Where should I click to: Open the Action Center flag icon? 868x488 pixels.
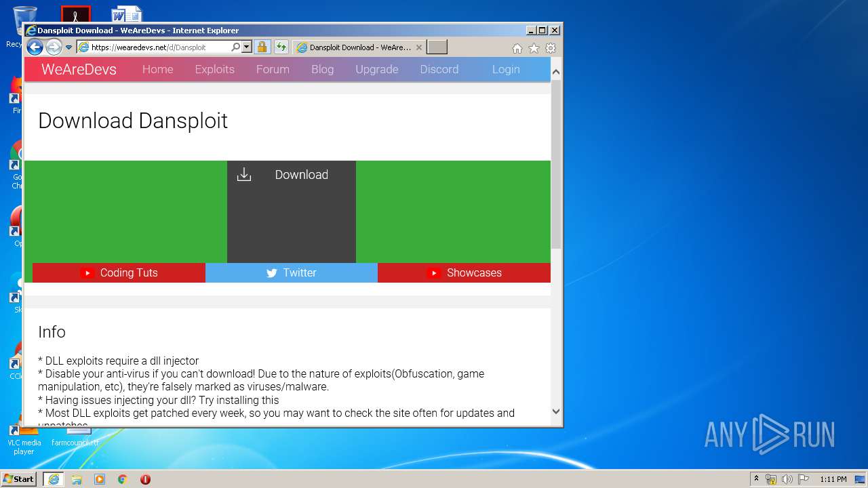click(803, 479)
